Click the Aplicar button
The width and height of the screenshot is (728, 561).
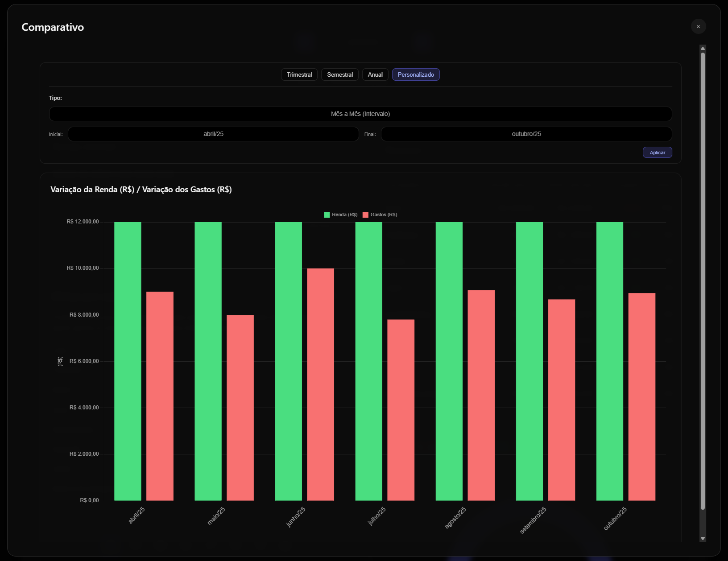pyautogui.click(x=657, y=153)
